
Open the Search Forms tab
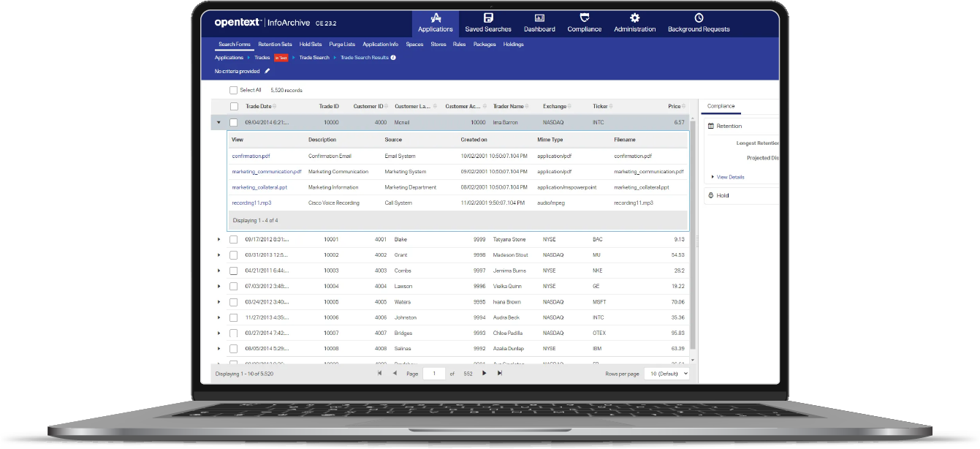tap(234, 44)
